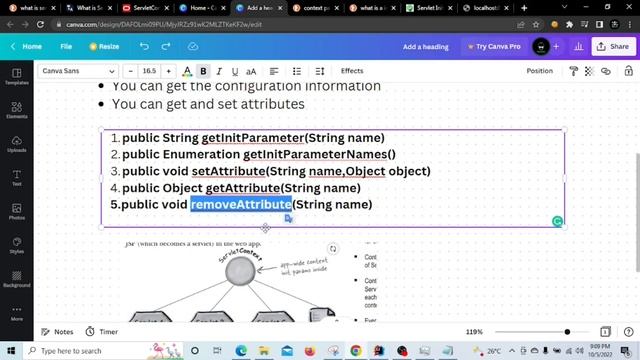Image resolution: width=640 pixels, height=360 pixels.
Task: Increase font size with plus button
Action: 168,71
